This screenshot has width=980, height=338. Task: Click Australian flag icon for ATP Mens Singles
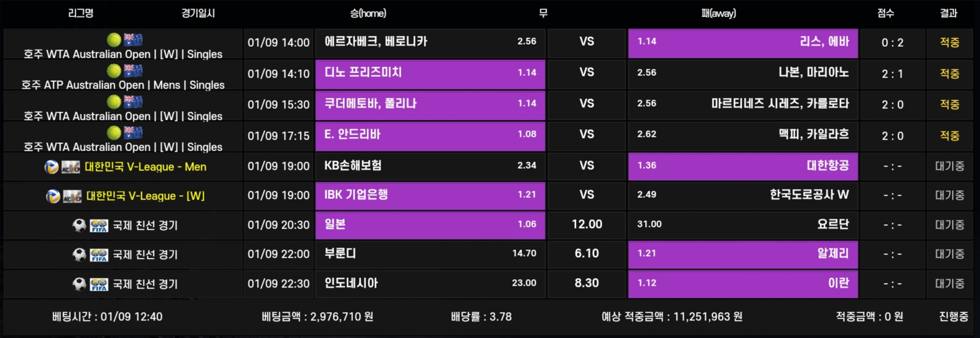(133, 70)
